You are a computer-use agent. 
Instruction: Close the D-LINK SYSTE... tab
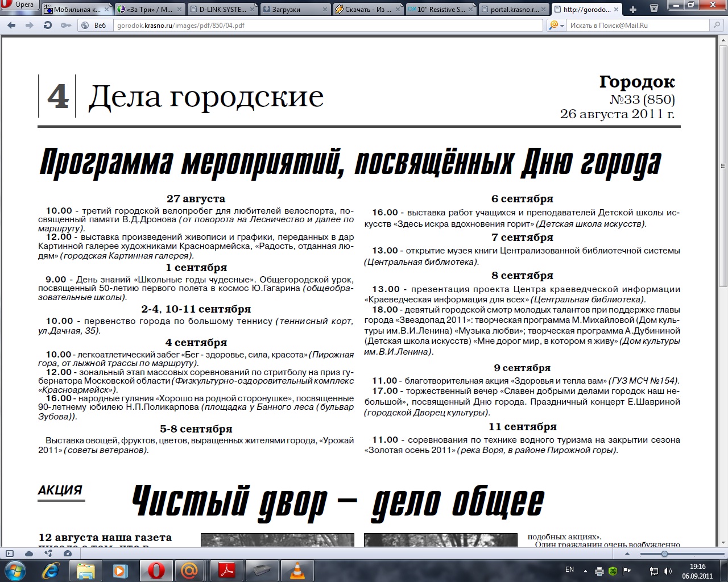[253, 10]
